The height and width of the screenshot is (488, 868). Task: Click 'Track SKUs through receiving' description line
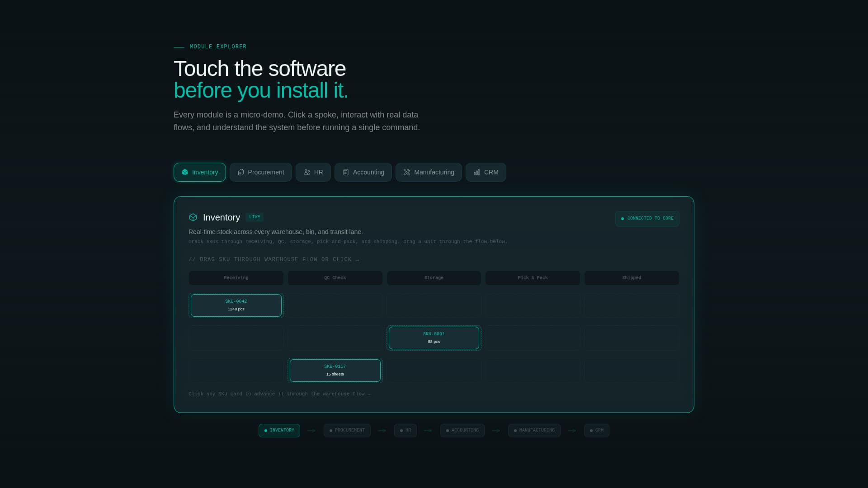tap(348, 242)
